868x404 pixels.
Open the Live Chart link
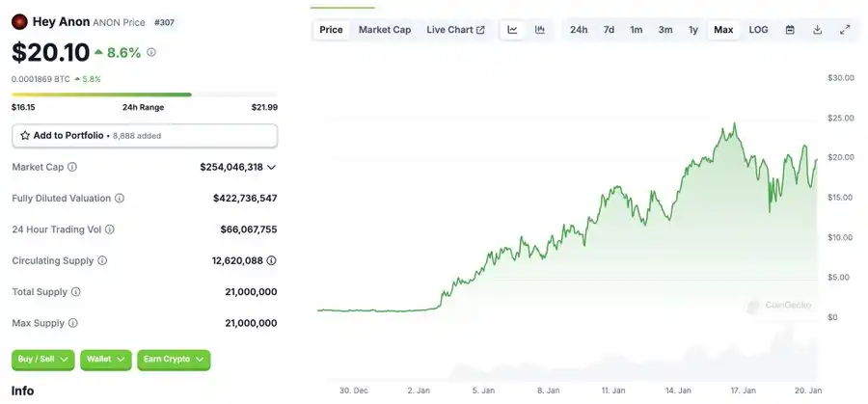[455, 30]
